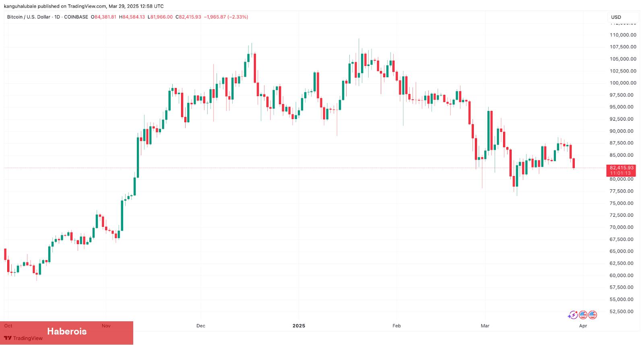644x345 pixels.
Task: Click the 60,000.00 price axis label
Action: point(623,275)
